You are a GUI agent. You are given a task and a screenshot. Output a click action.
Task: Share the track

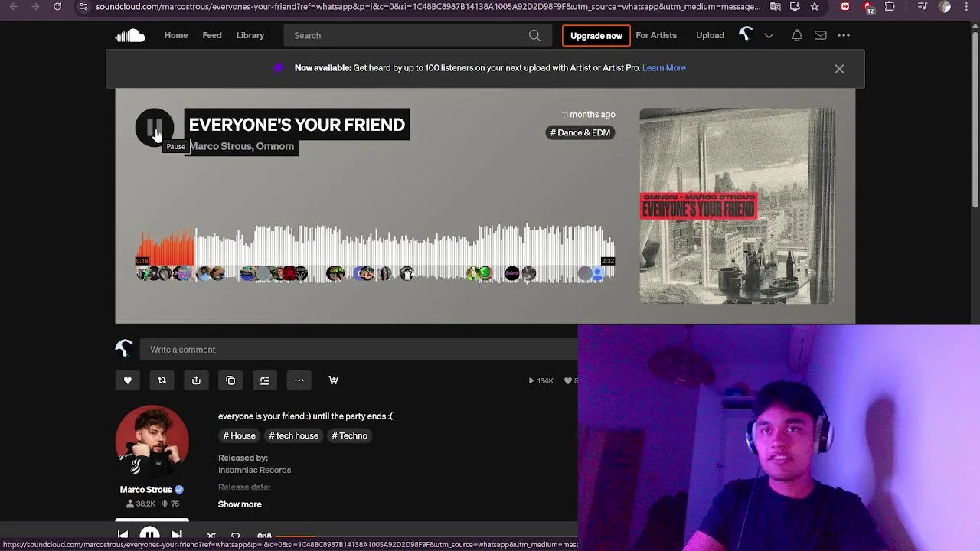coord(196,380)
